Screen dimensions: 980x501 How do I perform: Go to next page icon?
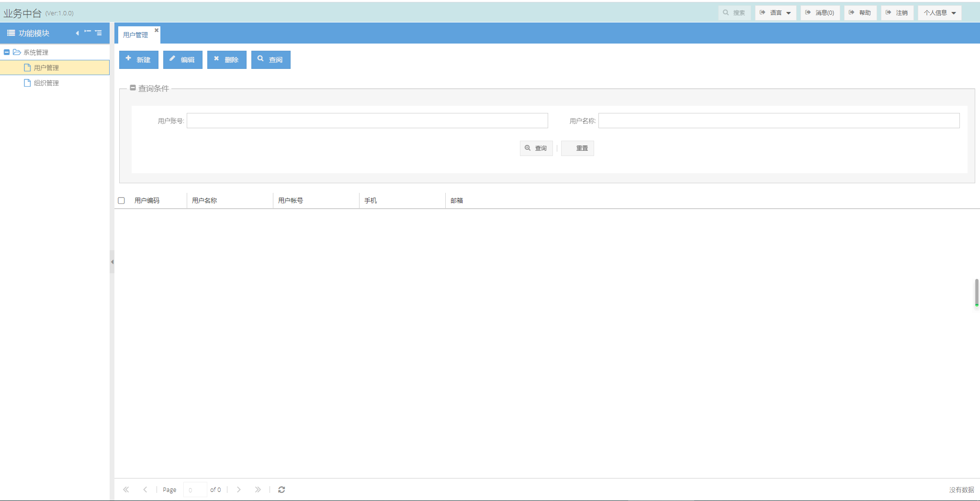(239, 490)
